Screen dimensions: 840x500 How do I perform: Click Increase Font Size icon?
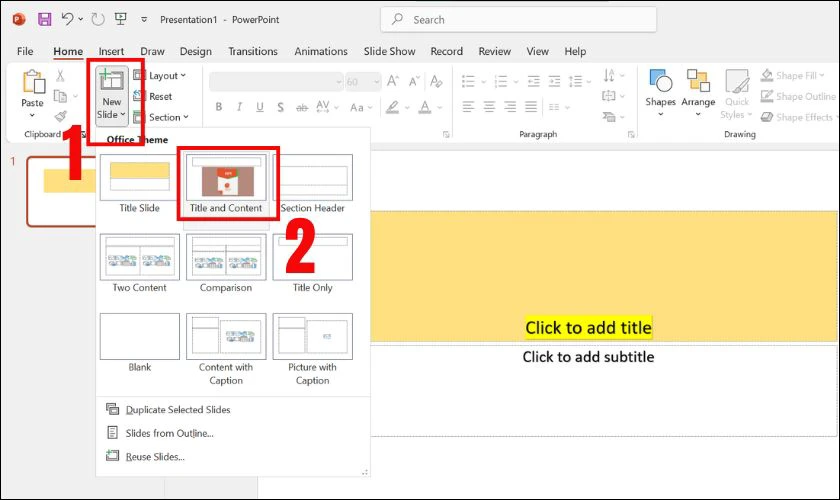(x=393, y=81)
